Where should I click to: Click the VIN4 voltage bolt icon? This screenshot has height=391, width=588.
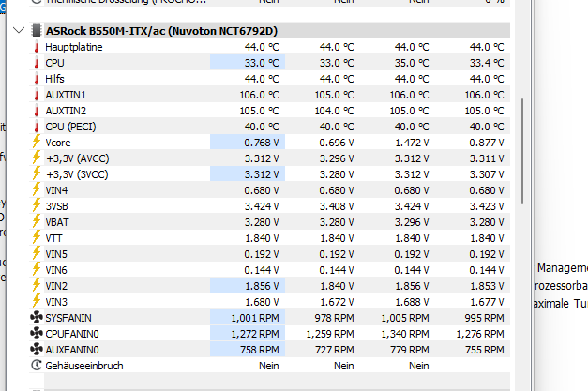37,189
